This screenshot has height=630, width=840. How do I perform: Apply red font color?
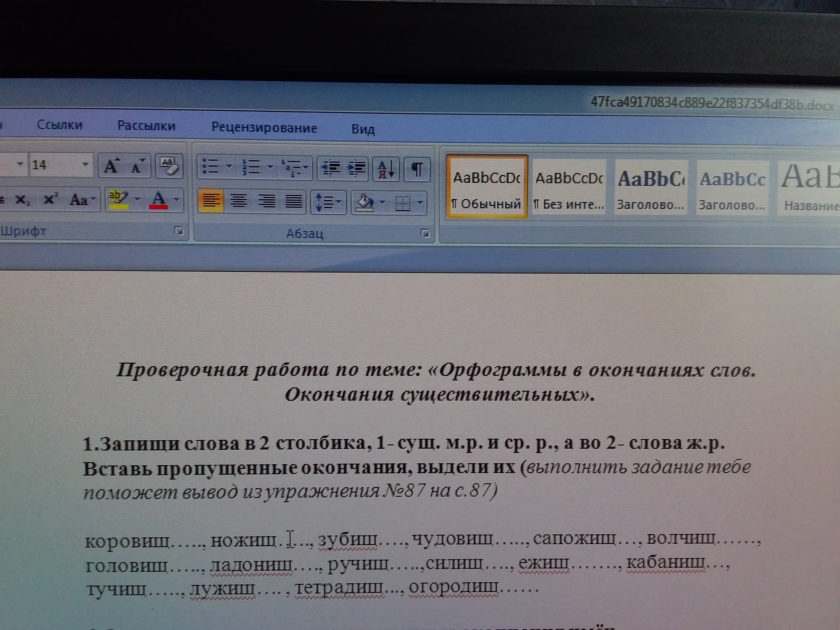click(x=159, y=199)
